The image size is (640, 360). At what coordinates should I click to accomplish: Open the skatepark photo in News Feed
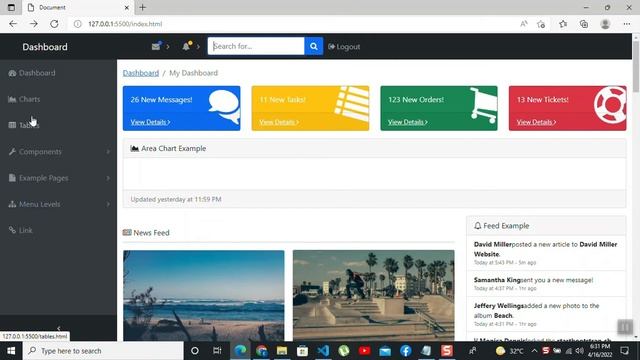373,296
